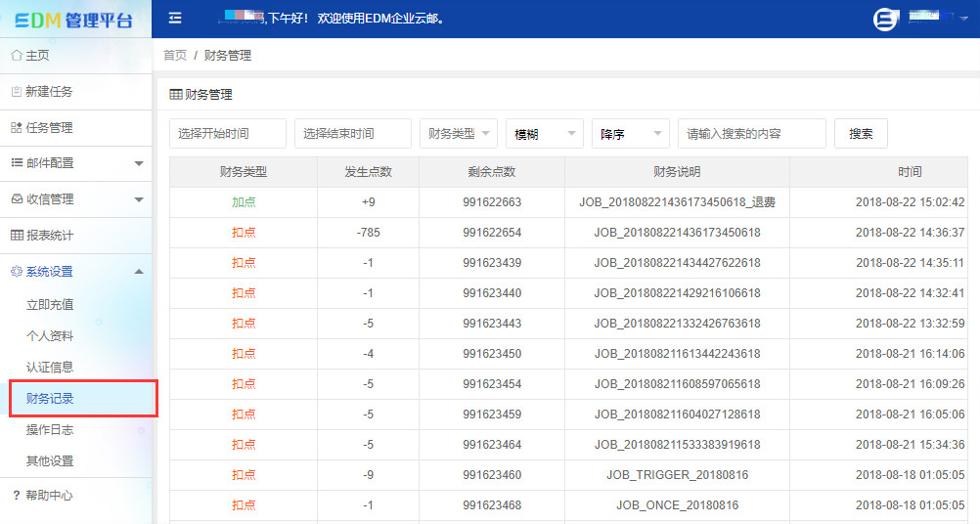Click the home icon beside 主页
The image size is (980, 524).
(16, 56)
